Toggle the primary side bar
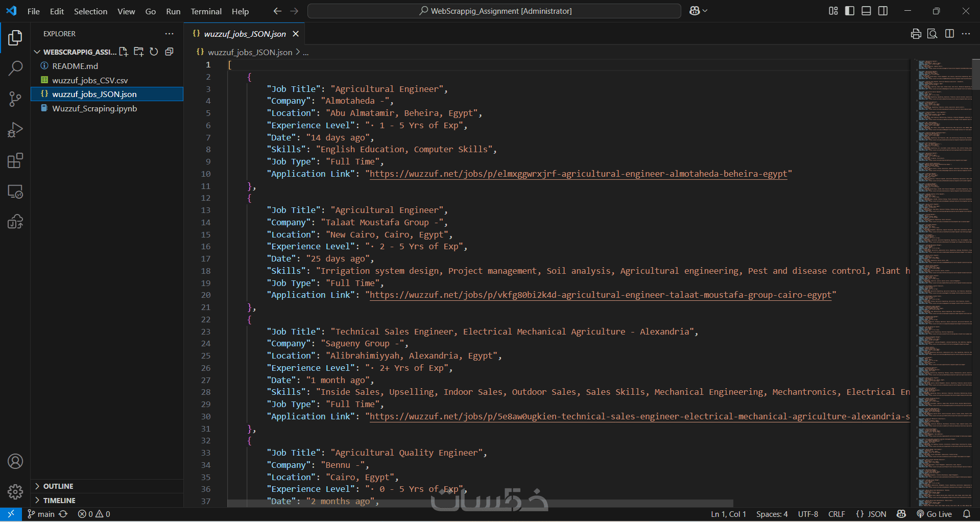Viewport: 980px width, 522px height. (x=850, y=11)
